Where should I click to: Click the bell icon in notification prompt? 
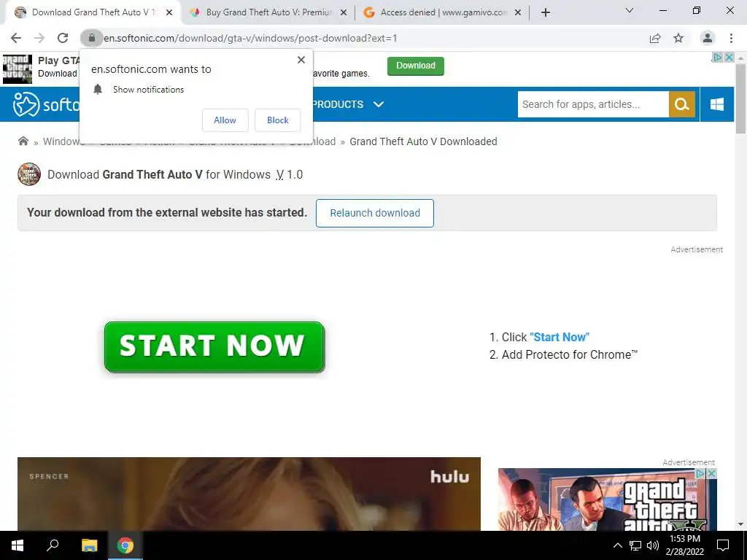[98, 89]
